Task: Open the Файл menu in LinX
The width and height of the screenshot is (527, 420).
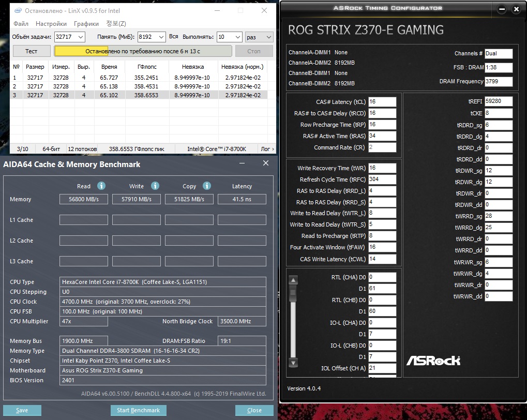Action: point(21,24)
